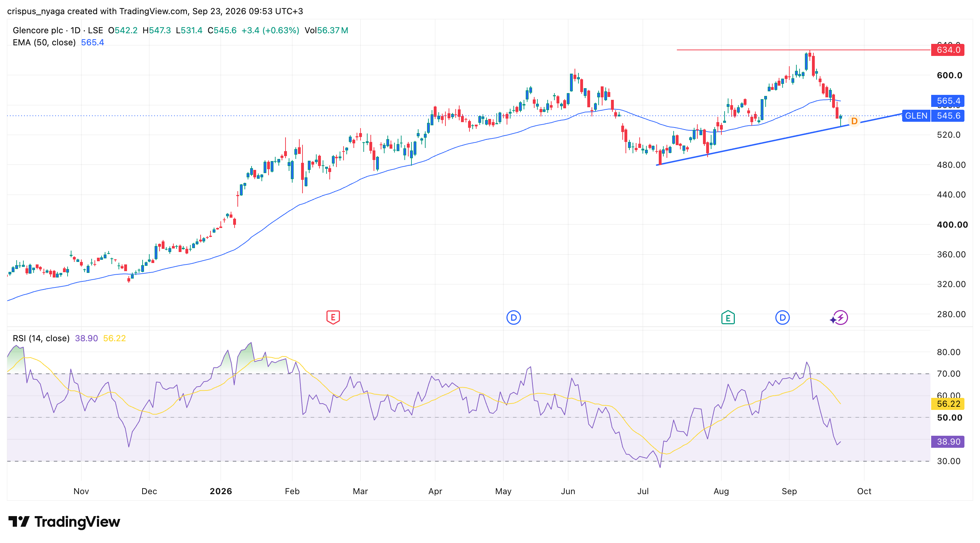Image resolution: width=980 pixels, height=543 pixels.
Task: Click the Jun label on time axis
Action: [x=568, y=491]
